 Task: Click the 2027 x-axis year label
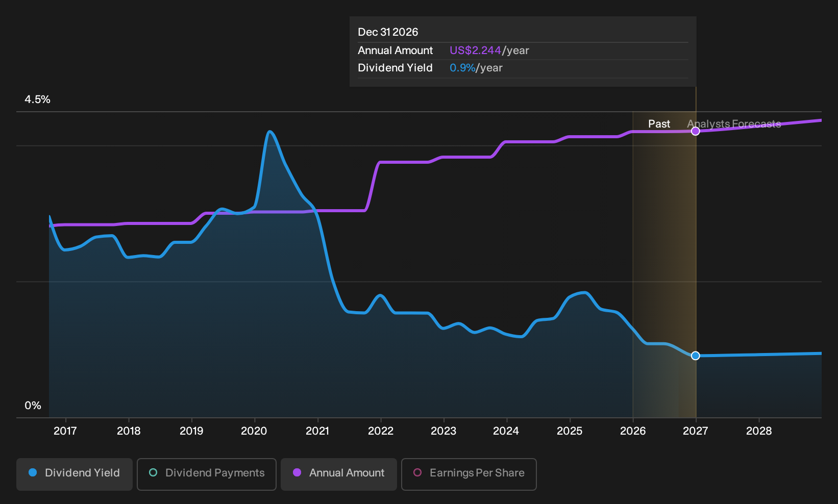[696, 431]
